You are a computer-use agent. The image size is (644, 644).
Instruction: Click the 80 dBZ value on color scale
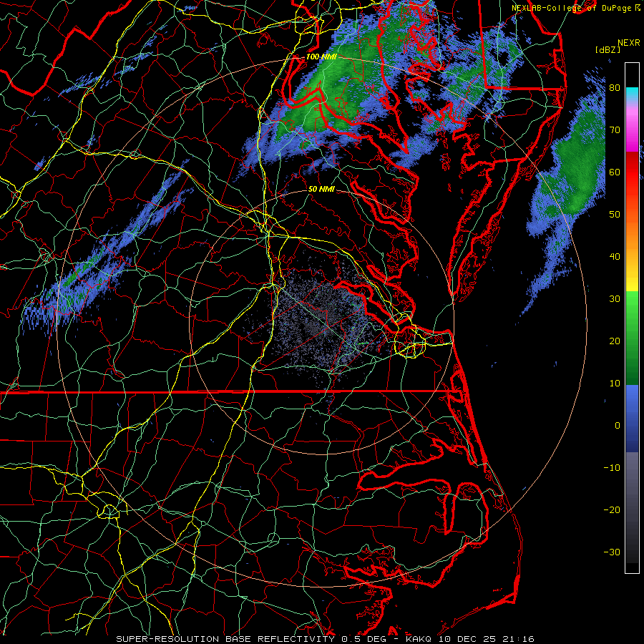(615, 88)
